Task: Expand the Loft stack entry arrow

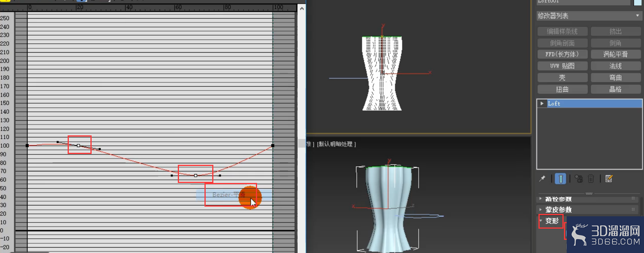Action: (x=542, y=103)
